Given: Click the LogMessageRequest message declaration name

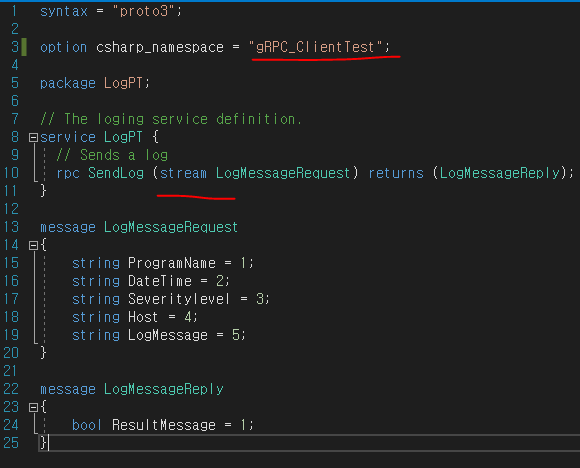Looking at the screenshot, I should (x=171, y=227).
